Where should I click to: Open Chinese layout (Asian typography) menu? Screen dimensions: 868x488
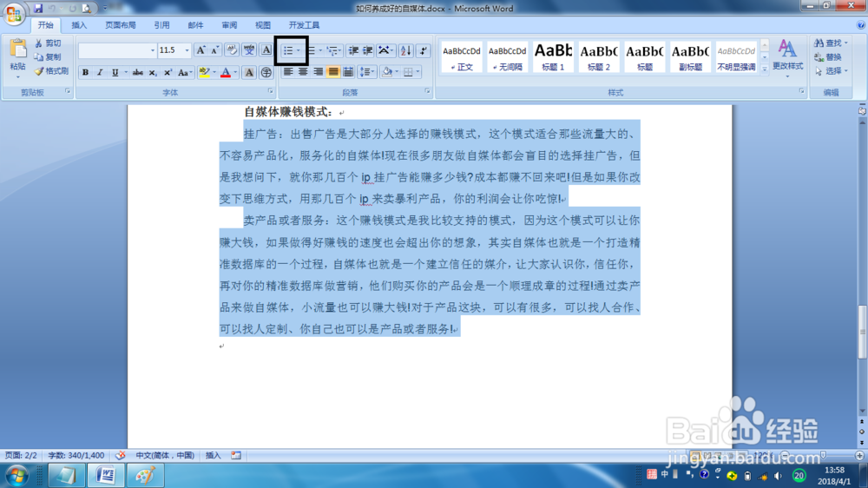(x=385, y=50)
